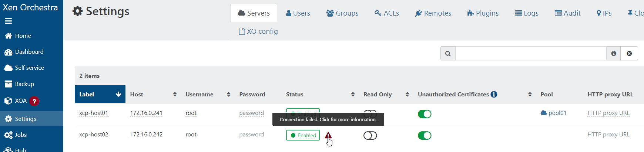Screen dimensions: 644x152
Task: Click the red XOA question mark badge
Action: point(34,101)
